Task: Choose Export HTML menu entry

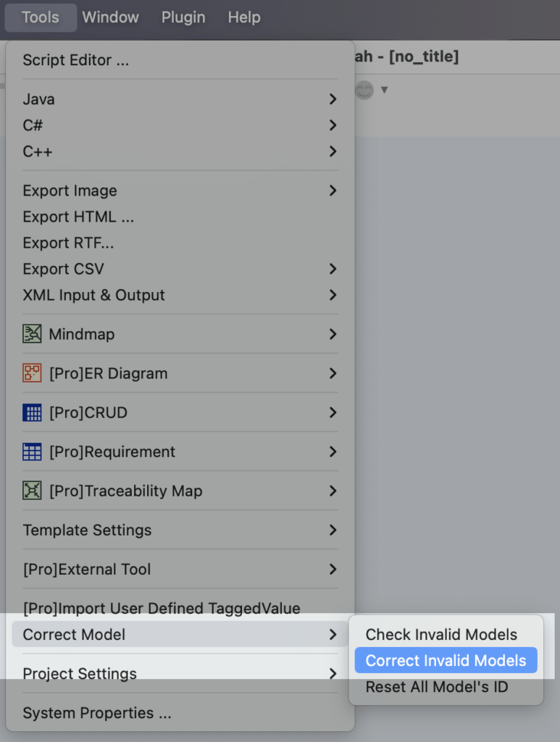Action: click(x=78, y=217)
